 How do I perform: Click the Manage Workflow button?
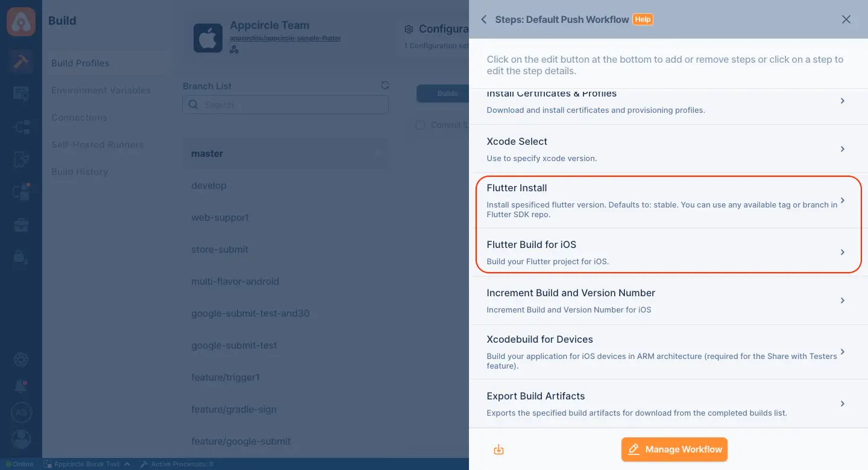(x=675, y=449)
